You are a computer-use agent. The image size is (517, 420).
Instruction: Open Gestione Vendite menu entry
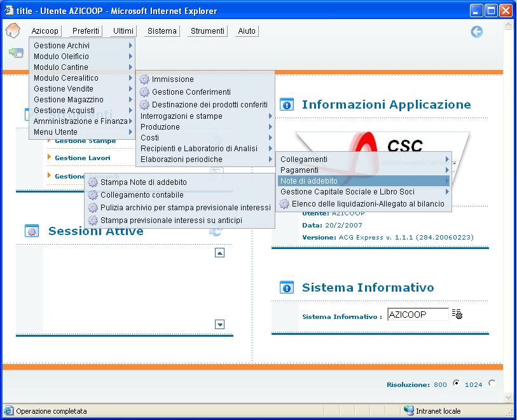click(82, 89)
